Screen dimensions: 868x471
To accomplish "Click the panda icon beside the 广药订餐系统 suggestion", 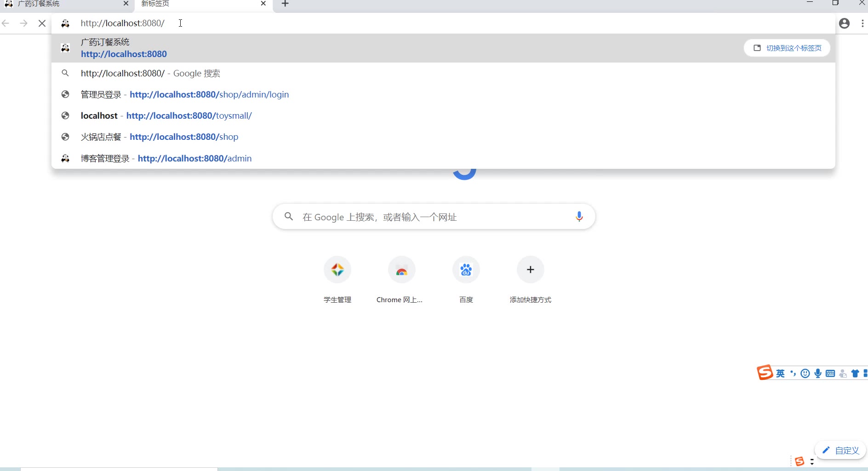I will (x=65, y=48).
